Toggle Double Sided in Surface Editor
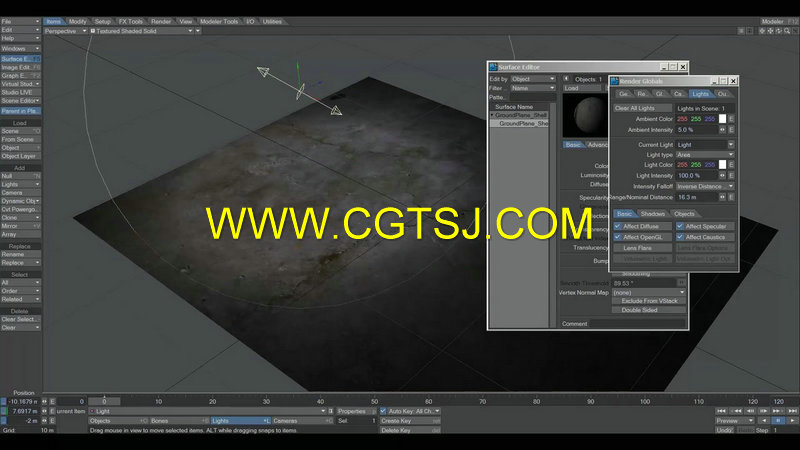 coord(649,310)
